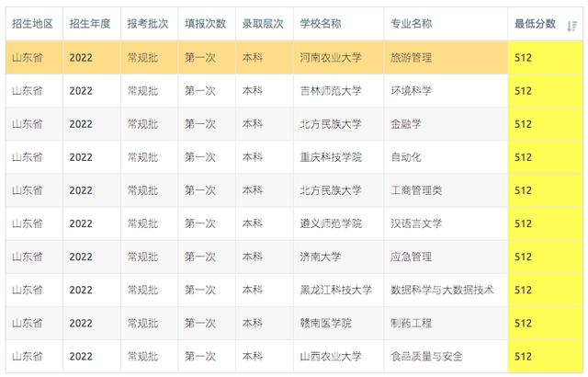Select the 招生年度 column header

point(90,24)
